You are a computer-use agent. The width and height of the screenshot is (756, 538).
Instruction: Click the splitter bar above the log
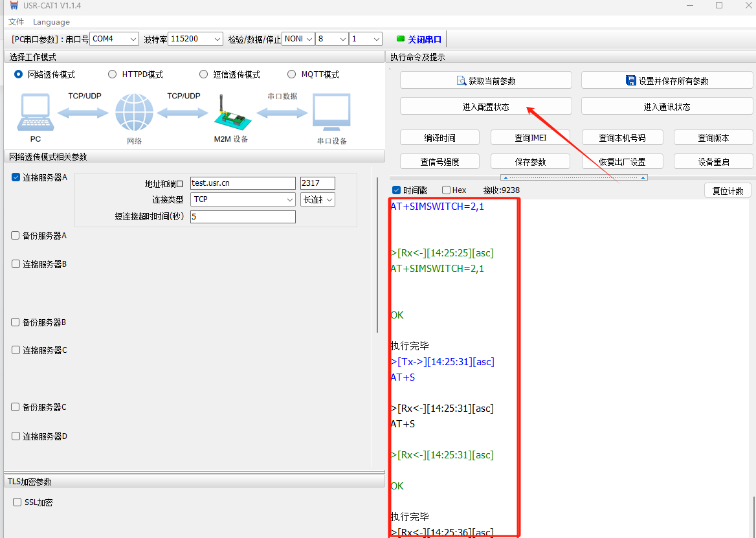573,177
